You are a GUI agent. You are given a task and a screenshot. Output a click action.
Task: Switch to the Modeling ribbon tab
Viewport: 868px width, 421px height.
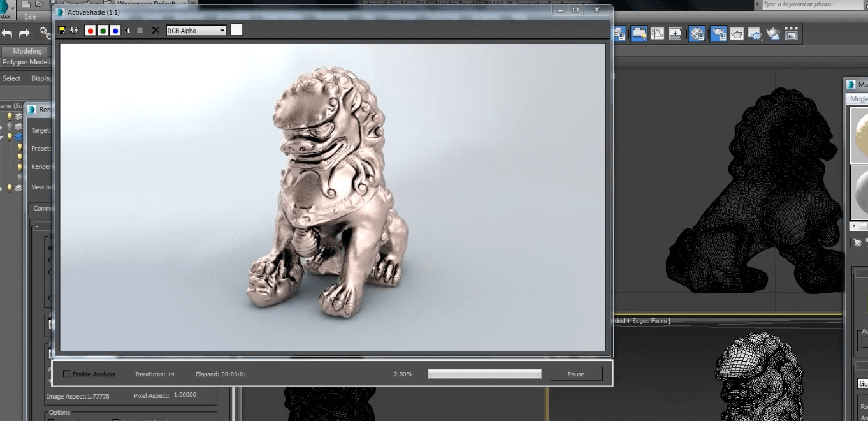click(27, 51)
